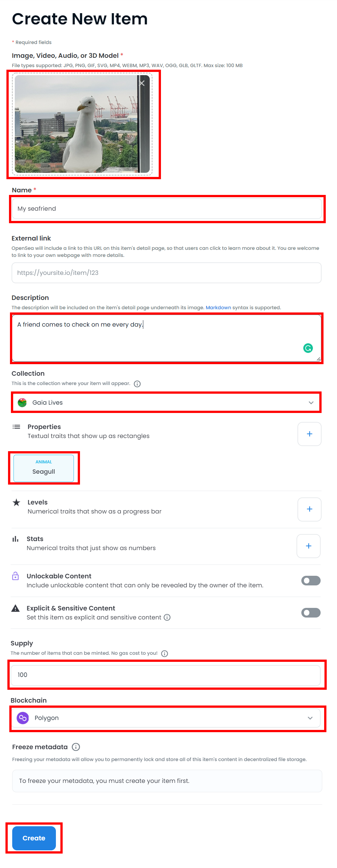The height and width of the screenshot is (868, 337).
Task: Open supply info tooltip icon
Action: click(x=164, y=653)
